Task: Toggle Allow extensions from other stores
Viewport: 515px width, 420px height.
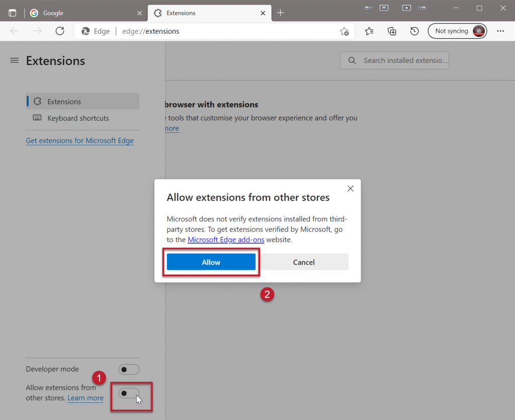Action: coord(129,393)
